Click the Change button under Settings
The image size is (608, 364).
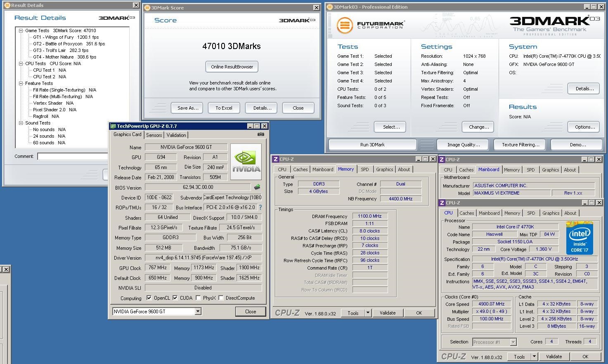click(x=479, y=127)
